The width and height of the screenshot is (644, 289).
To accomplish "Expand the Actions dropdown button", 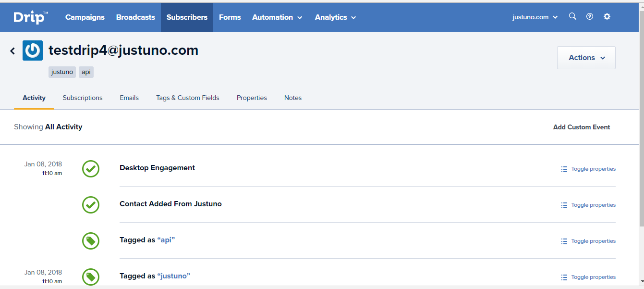I will [586, 57].
